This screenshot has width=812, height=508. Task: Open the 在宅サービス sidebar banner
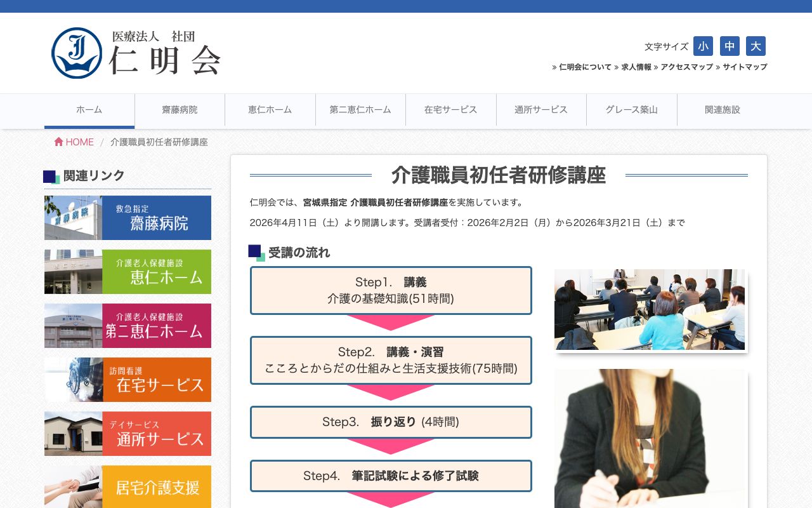point(128,380)
